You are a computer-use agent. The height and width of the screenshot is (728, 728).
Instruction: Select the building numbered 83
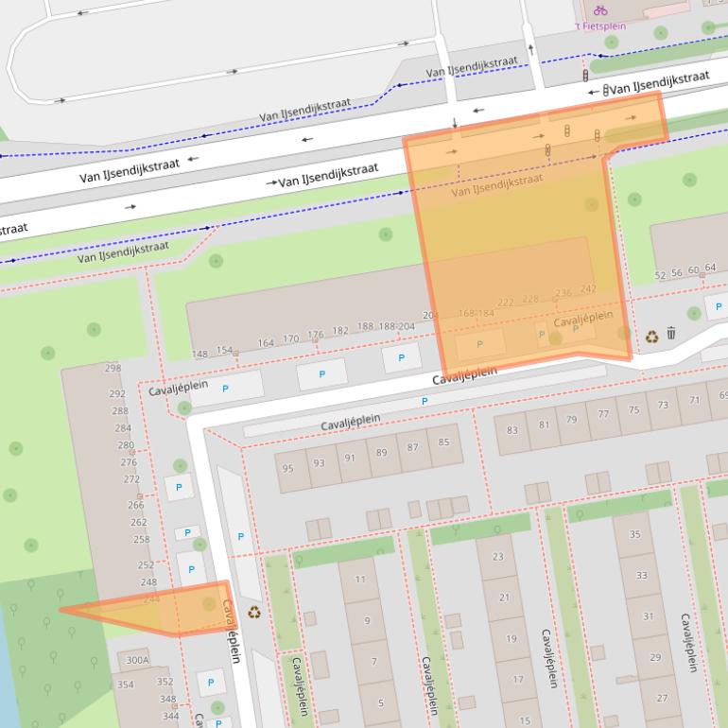click(x=512, y=433)
